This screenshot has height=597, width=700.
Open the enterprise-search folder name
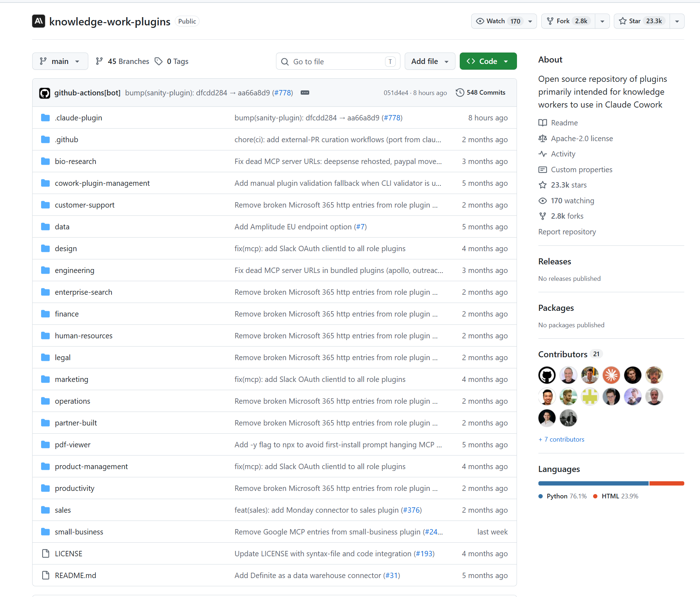[83, 292]
